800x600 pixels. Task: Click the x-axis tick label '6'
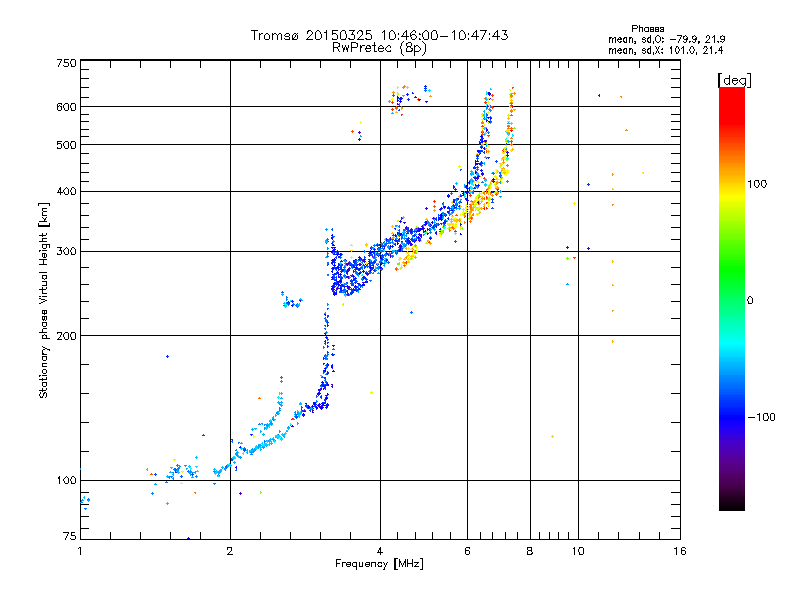[x=467, y=552]
